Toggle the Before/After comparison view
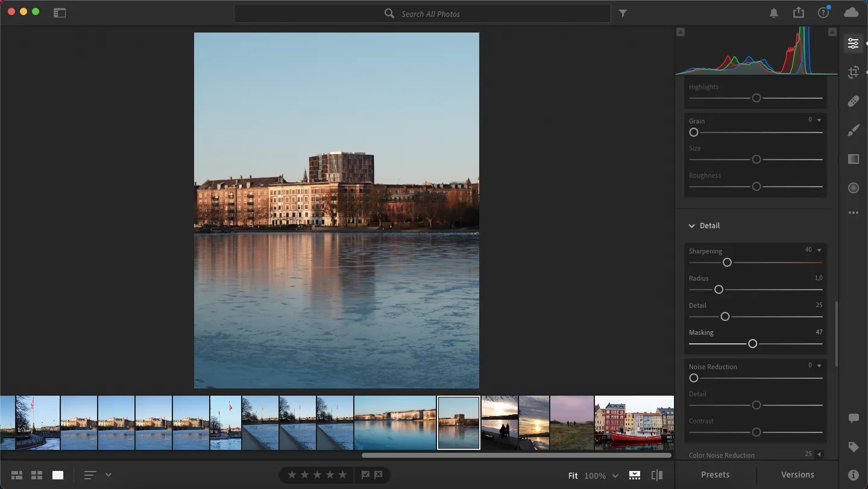This screenshot has width=868, height=489. point(656,475)
